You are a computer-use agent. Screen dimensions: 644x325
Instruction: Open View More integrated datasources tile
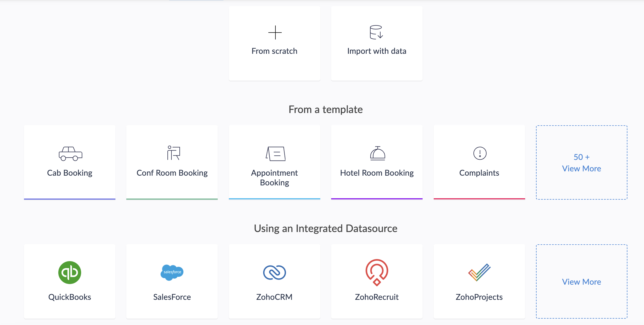point(582,282)
